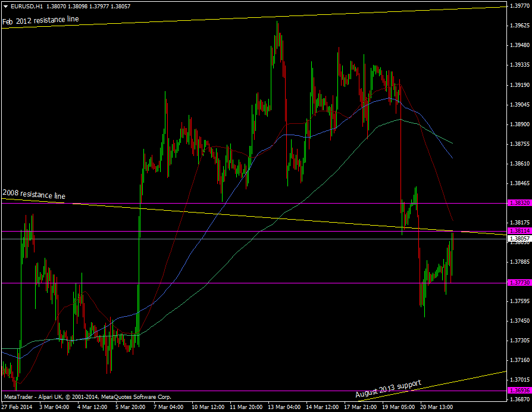Click the '4 Mar 12:00' time axis label
532x412 pixels.
(92, 407)
